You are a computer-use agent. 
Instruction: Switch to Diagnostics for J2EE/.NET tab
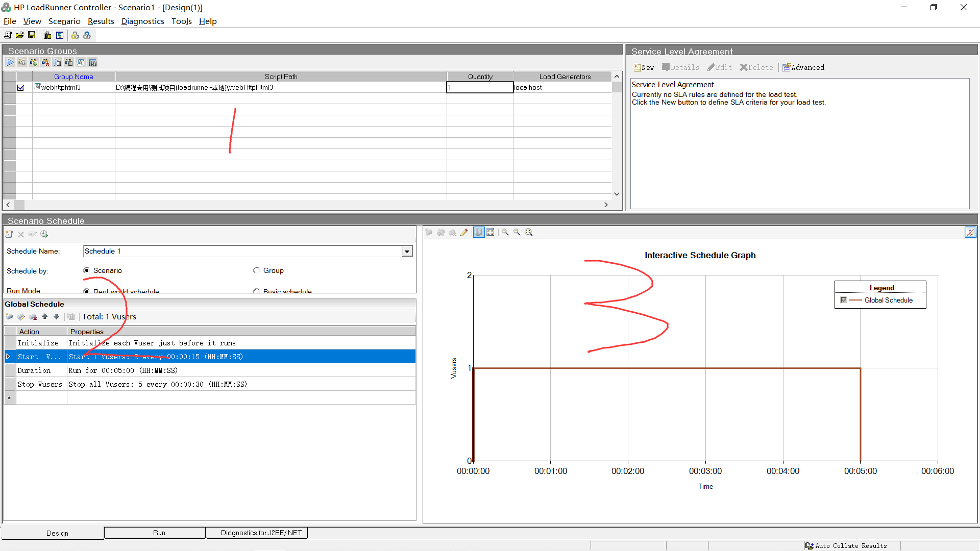257,533
